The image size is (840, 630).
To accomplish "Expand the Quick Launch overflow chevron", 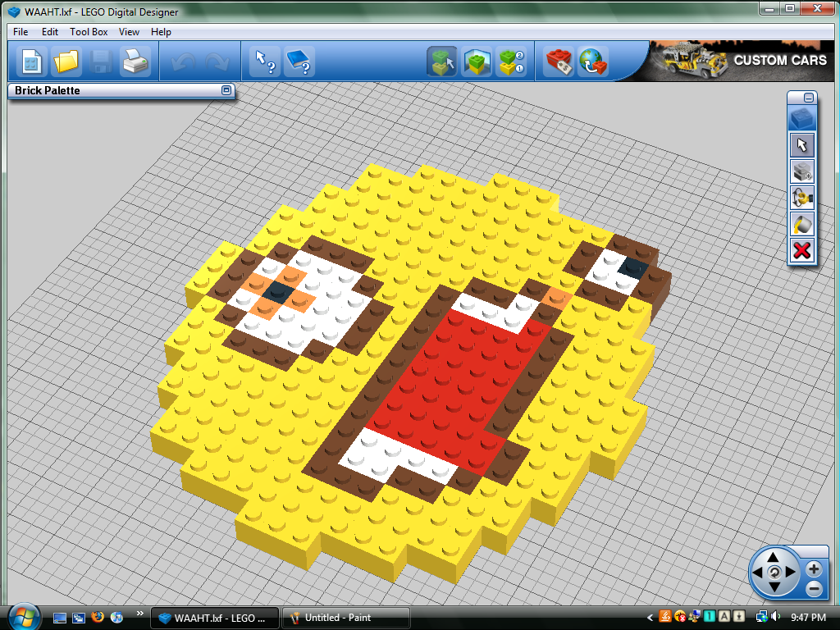I will 139,614.
